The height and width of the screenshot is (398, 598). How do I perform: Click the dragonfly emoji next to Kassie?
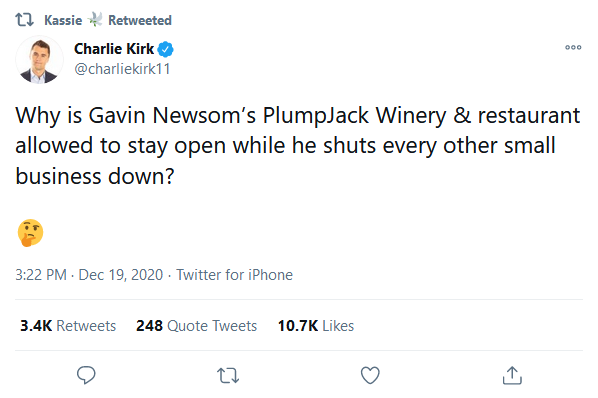pos(95,19)
